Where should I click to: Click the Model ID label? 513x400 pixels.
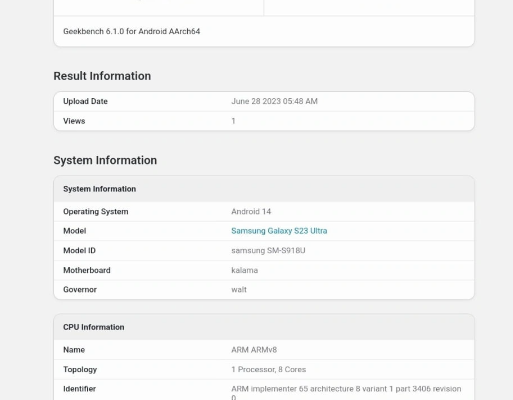pyautogui.click(x=79, y=251)
